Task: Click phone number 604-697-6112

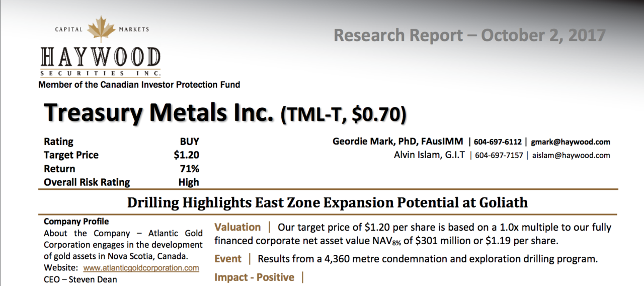Action: [x=497, y=142]
